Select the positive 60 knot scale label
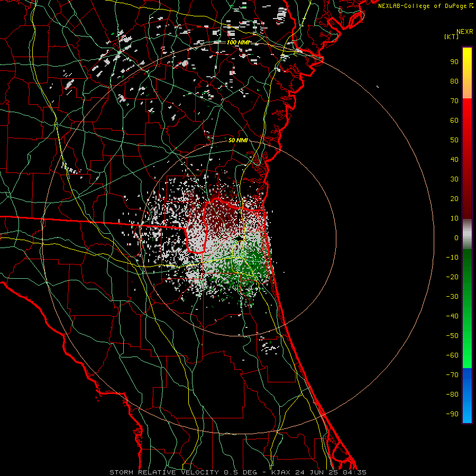Image resolution: width=476 pixels, height=476 pixels. [x=454, y=120]
